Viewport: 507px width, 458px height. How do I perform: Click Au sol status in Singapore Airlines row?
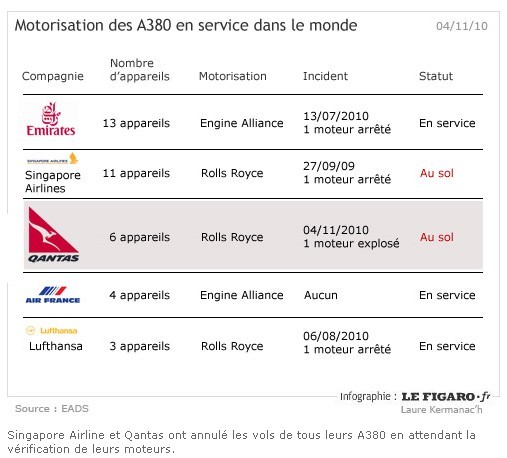pyautogui.click(x=437, y=173)
